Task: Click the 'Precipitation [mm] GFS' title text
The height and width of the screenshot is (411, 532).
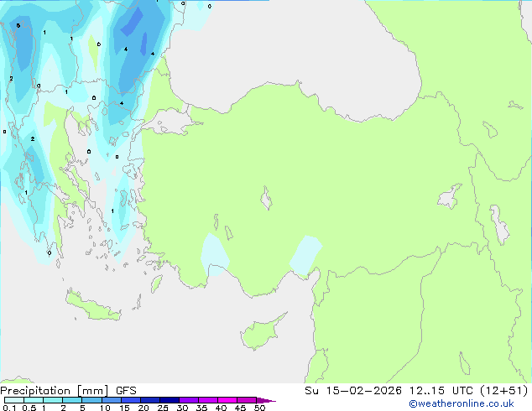Action: (68, 391)
